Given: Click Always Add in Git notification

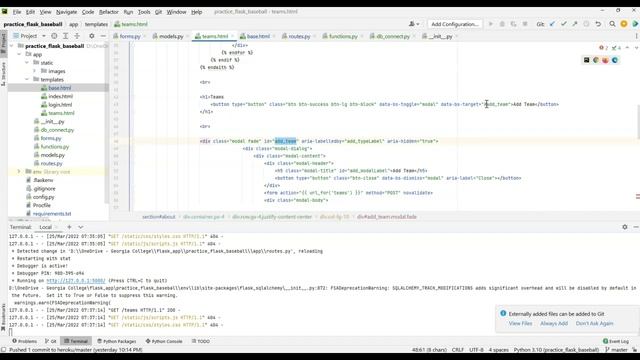Looking at the screenshot, I should pyautogui.click(x=554, y=323).
